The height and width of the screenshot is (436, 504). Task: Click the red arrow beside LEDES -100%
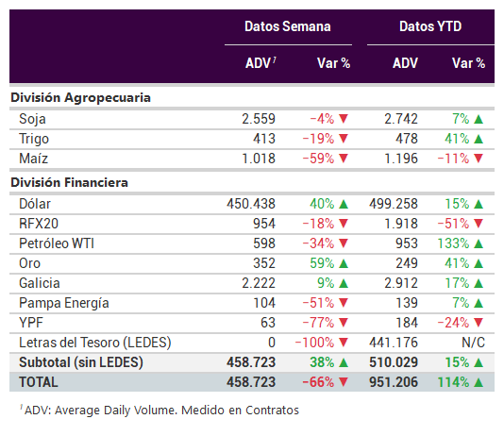344,343
